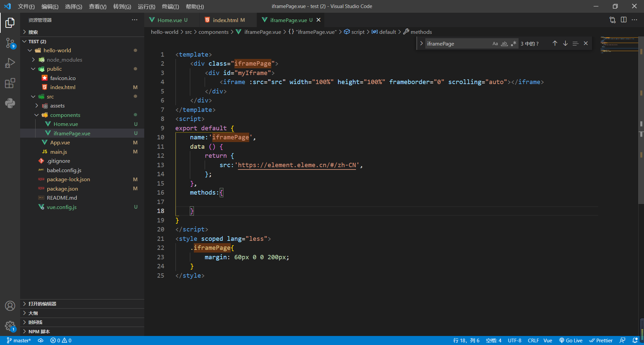Screen dimensions: 644x345
Task: Open editor more actions ellipsis
Action: [x=634, y=20]
